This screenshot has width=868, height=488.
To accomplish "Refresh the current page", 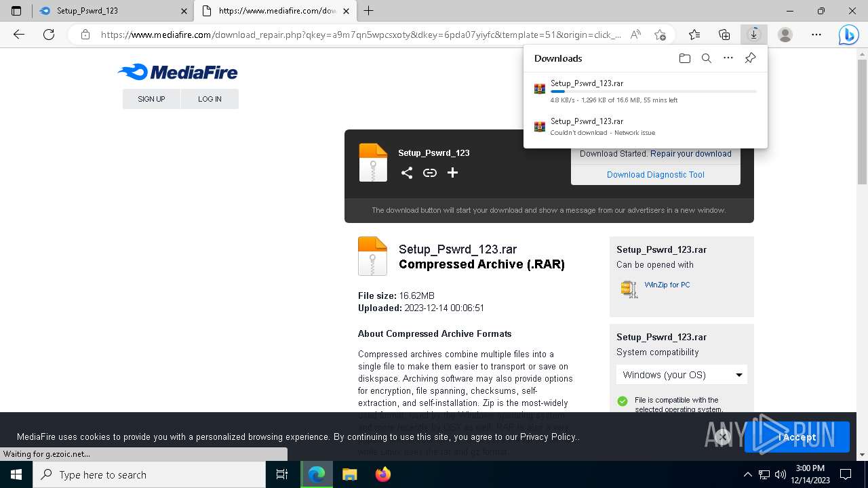I will coord(49,35).
